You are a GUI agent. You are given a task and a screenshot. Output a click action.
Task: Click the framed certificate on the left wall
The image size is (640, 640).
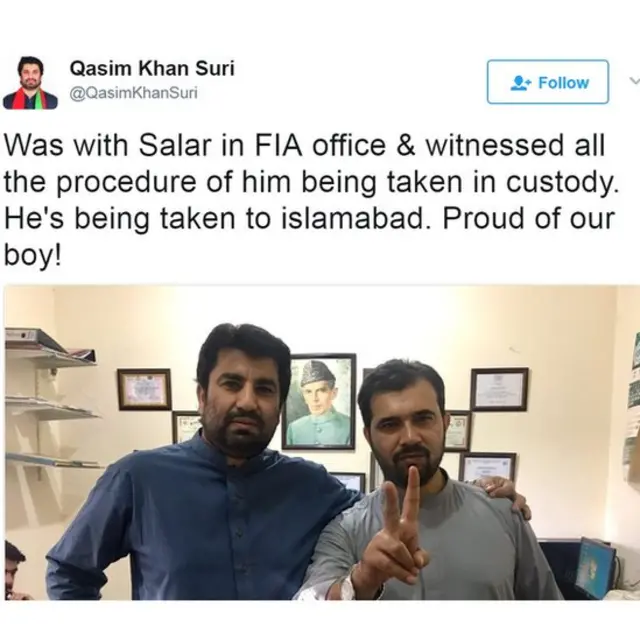144,389
